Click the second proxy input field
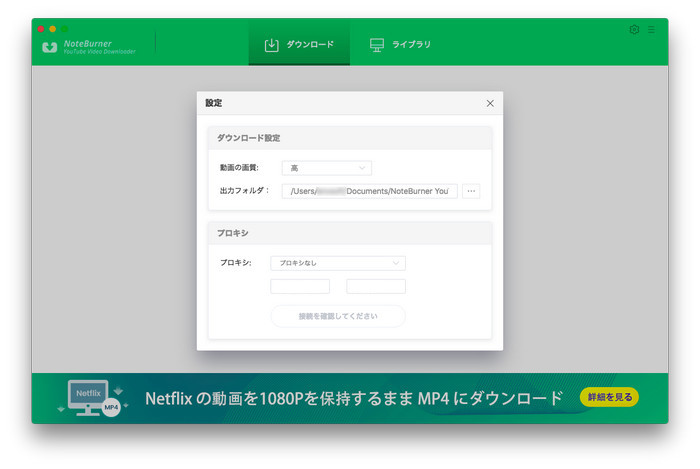This screenshot has width=700, height=469. point(376,286)
